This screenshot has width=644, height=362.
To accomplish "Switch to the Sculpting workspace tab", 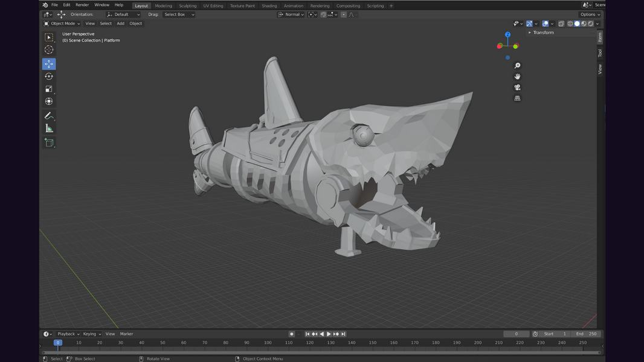I will tap(187, 6).
